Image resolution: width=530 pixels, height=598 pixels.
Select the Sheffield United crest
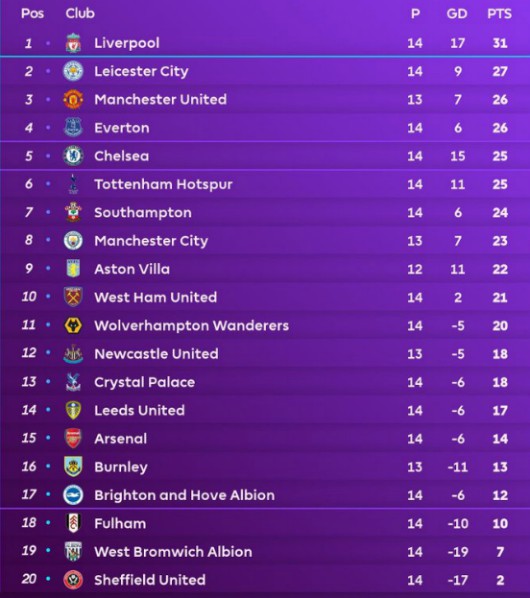[x=73, y=580]
